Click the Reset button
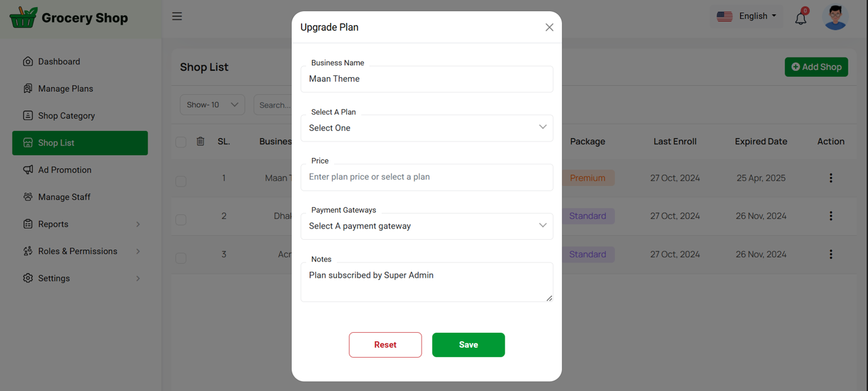 (385, 345)
